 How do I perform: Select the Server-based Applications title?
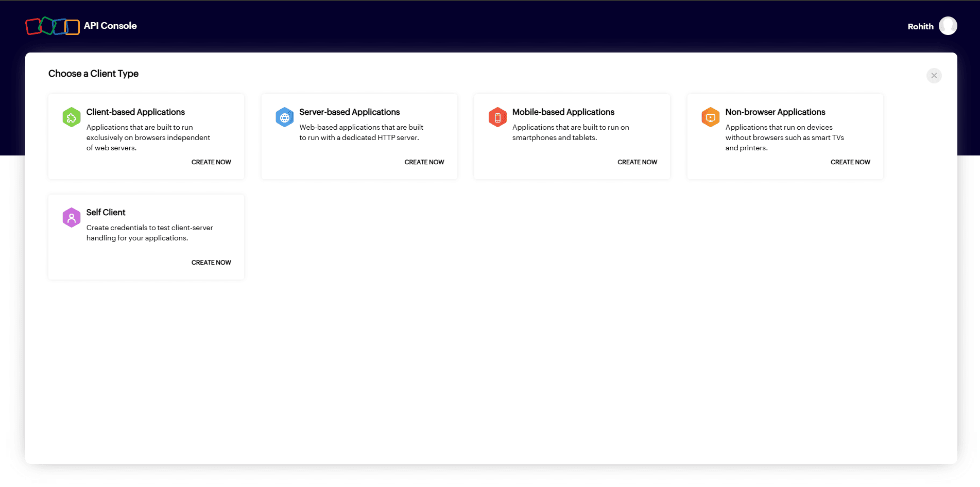[350, 112]
